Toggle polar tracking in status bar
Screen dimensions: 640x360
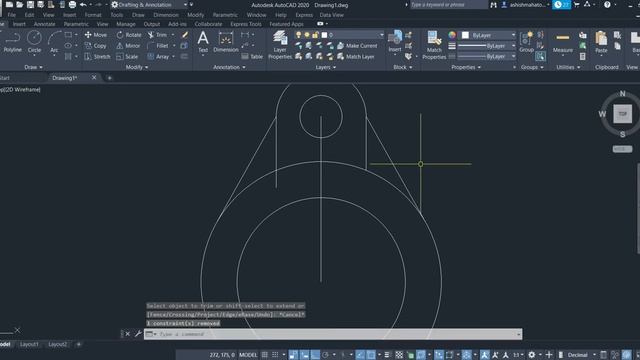point(325,355)
